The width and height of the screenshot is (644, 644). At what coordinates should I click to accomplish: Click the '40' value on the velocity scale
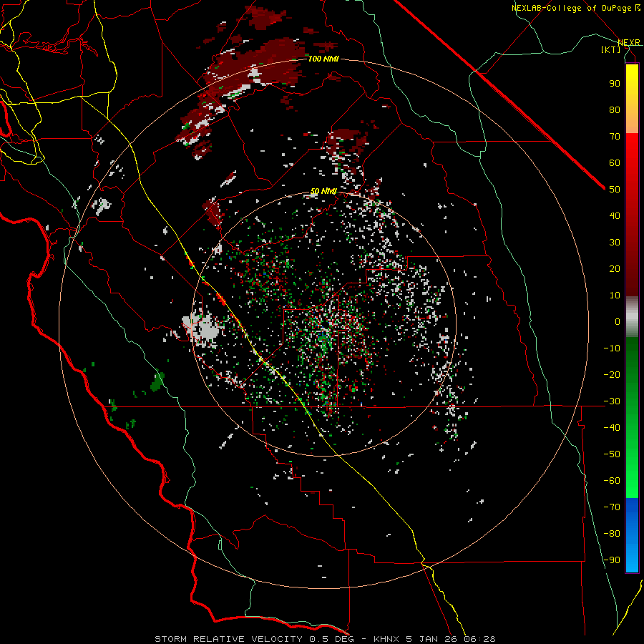pos(615,215)
